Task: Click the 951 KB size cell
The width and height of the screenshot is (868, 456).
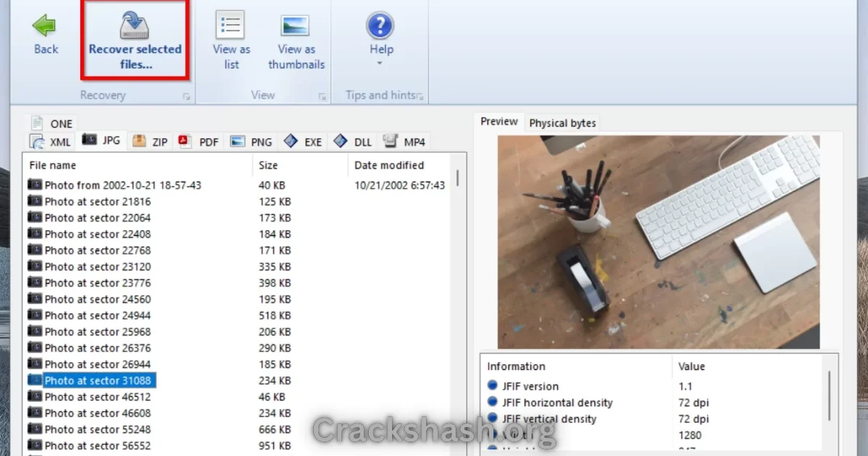Action: (275, 446)
